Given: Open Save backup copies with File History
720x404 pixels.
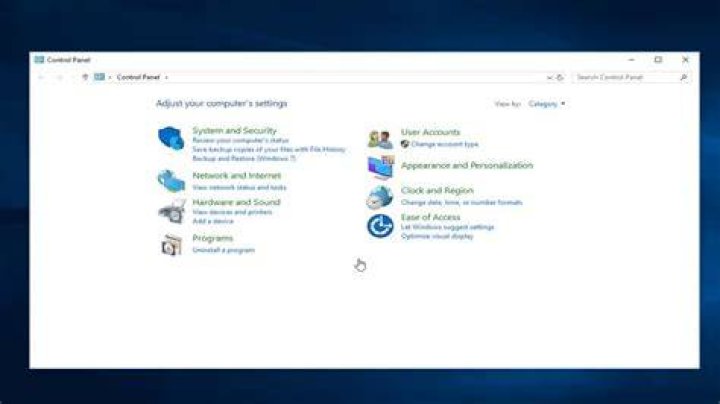Looking at the screenshot, I should 269,150.
